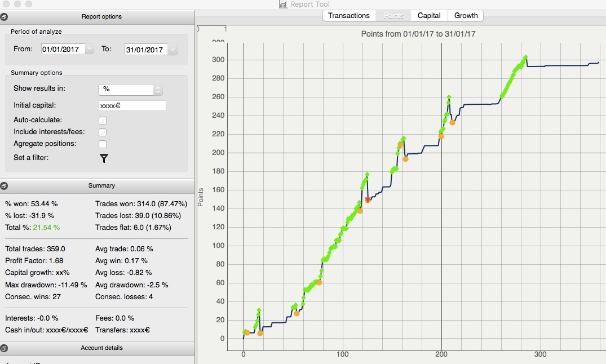This screenshot has width=606, height=364.
Task: Click the red losing-trade marker near 150 points
Action: [368, 200]
